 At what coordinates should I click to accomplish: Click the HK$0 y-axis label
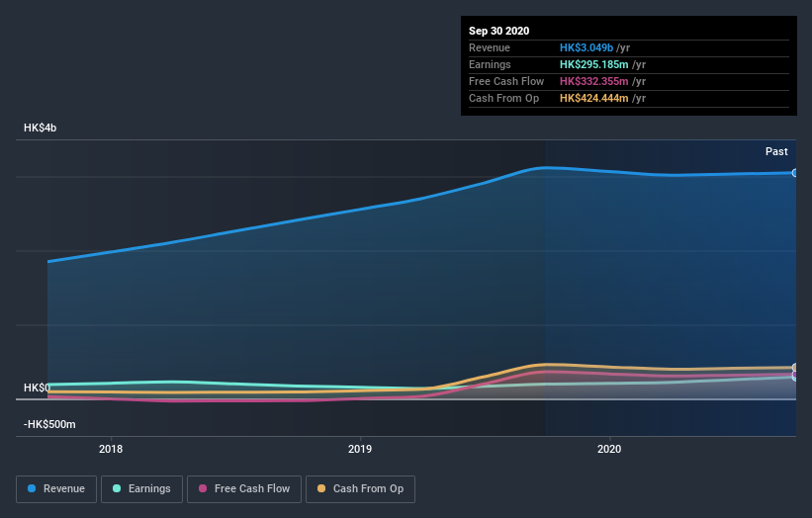(x=37, y=388)
